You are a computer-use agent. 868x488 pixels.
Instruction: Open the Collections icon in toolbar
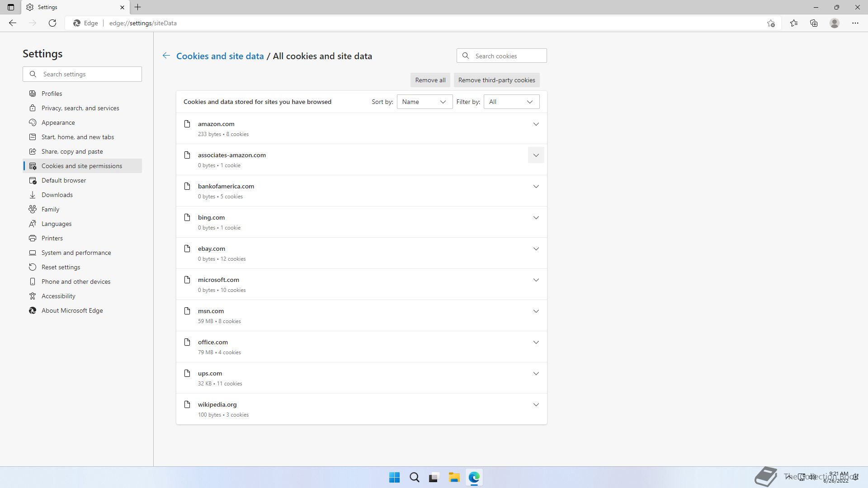pos(814,23)
